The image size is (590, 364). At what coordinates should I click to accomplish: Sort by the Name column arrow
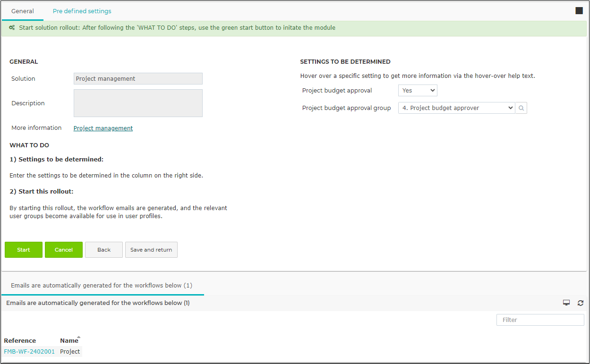pyautogui.click(x=78, y=337)
